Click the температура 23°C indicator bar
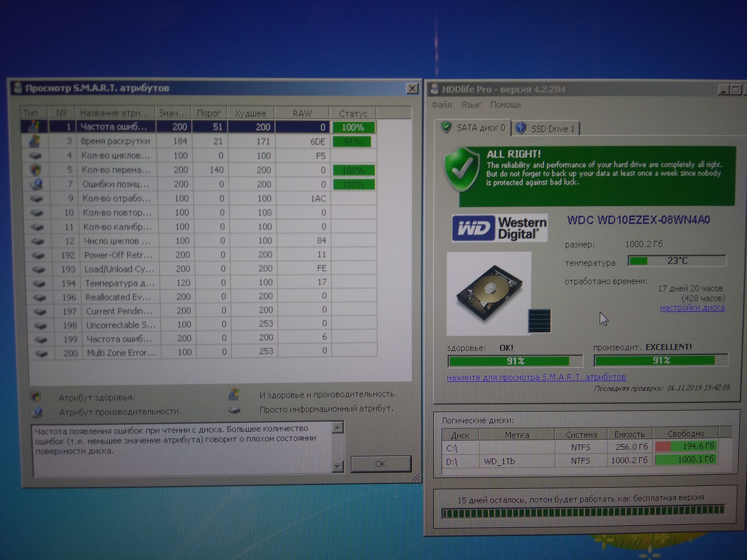The height and width of the screenshot is (560, 747). point(677,261)
